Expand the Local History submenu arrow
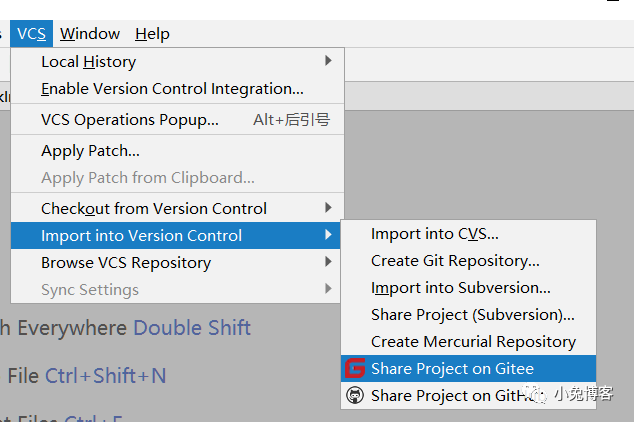This screenshot has height=422, width=634. pyautogui.click(x=328, y=61)
